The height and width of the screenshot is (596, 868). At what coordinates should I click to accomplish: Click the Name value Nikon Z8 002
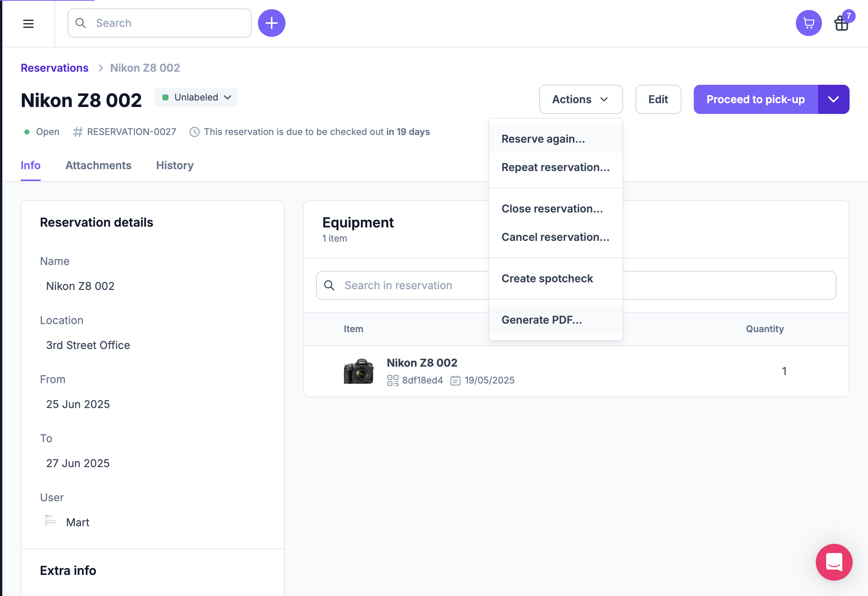[80, 286]
